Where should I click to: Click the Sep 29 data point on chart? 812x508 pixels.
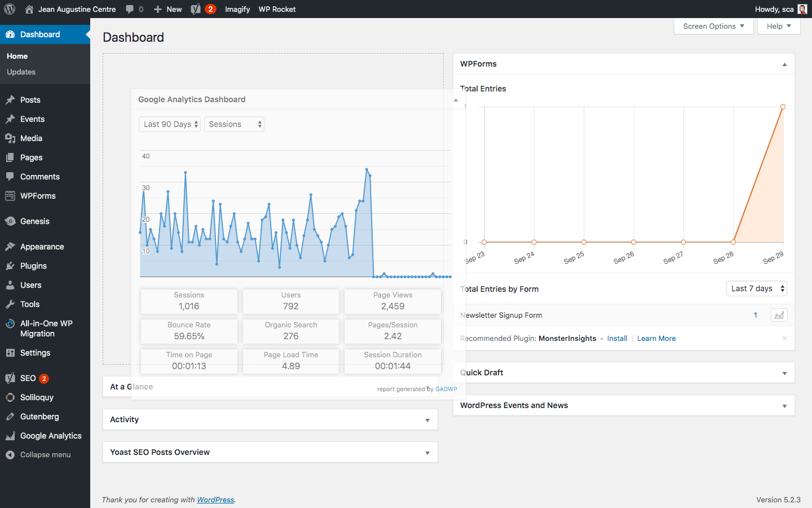click(783, 107)
